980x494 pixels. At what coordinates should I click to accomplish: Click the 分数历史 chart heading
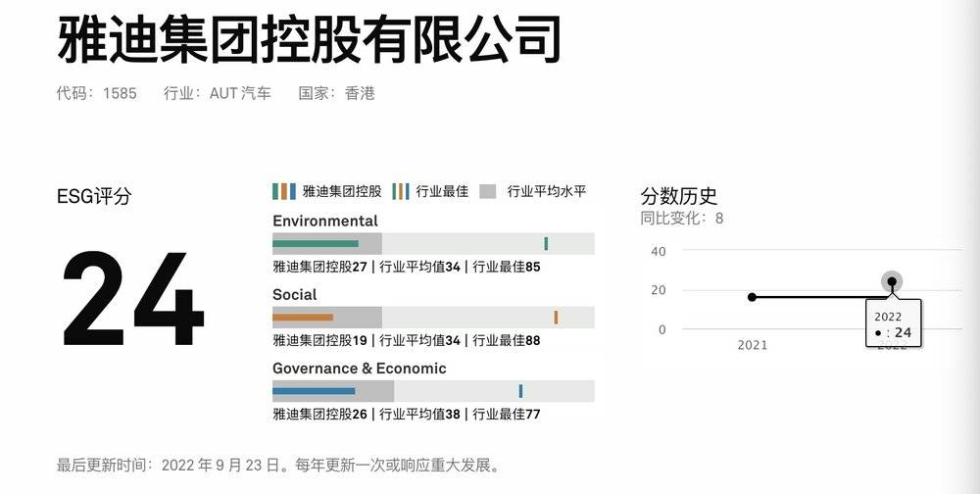coord(679,196)
